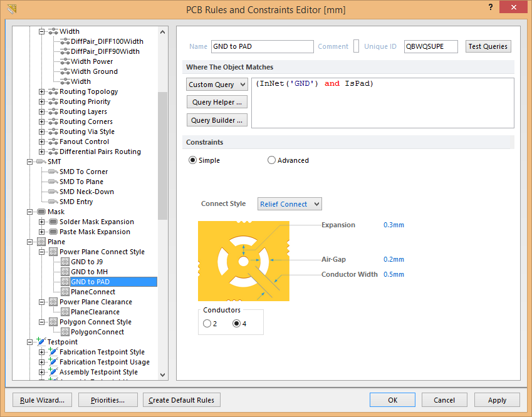Select the Assembly Testpoint Style item
Image resolution: width=532 pixels, height=417 pixels.
point(98,372)
